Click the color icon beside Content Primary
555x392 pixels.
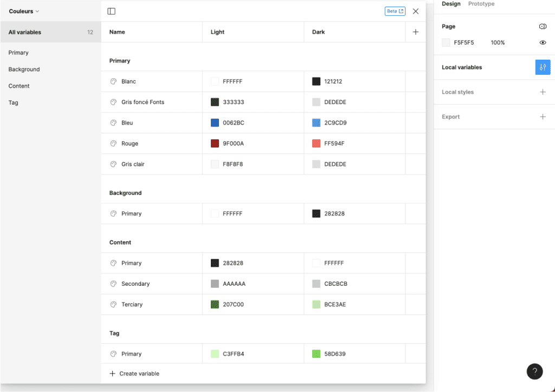click(113, 263)
